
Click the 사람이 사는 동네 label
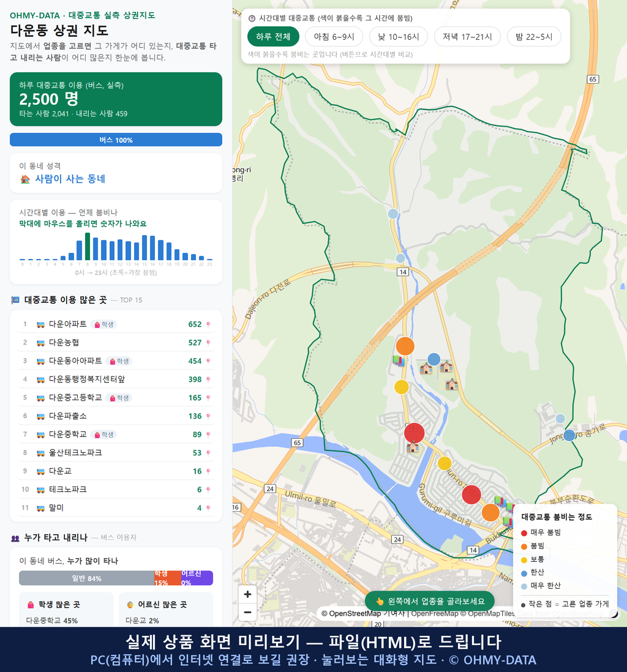(x=70, y=179)
